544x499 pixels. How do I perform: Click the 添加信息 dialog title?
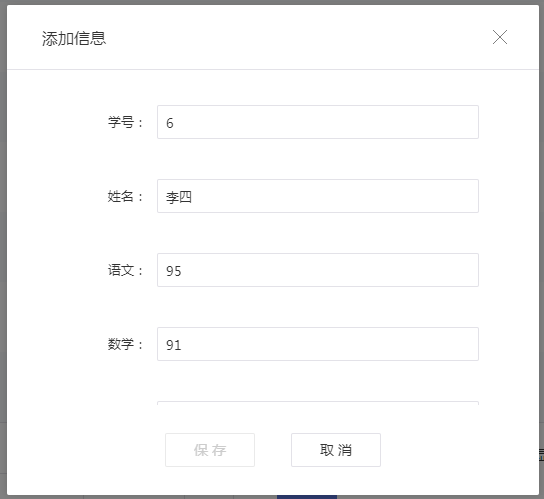click(74, 38)
